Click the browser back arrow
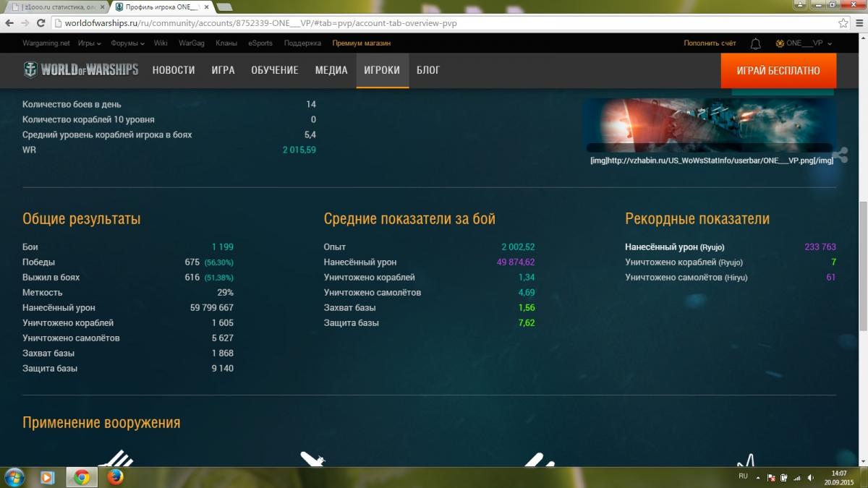Viewport: 868px width, 488px height. click(x=9, y=23)
